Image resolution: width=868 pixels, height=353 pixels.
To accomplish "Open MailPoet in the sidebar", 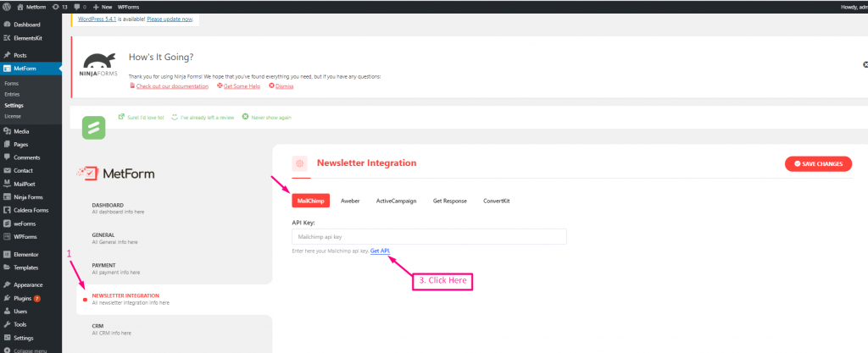I will (25, 184).
